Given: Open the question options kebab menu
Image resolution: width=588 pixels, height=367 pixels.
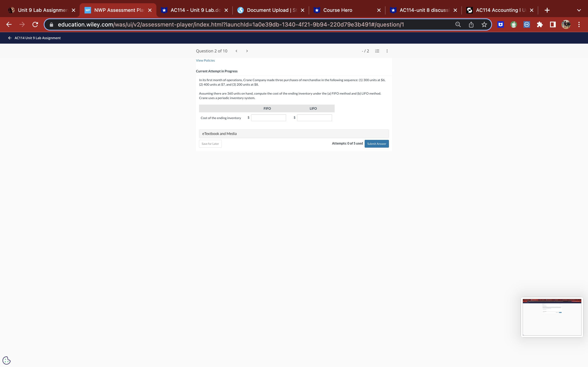Looking at the screenshot, I should coord(387,51).
